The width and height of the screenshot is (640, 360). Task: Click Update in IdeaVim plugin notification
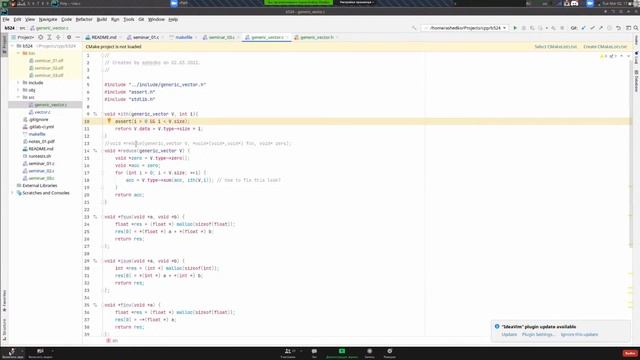509,334
